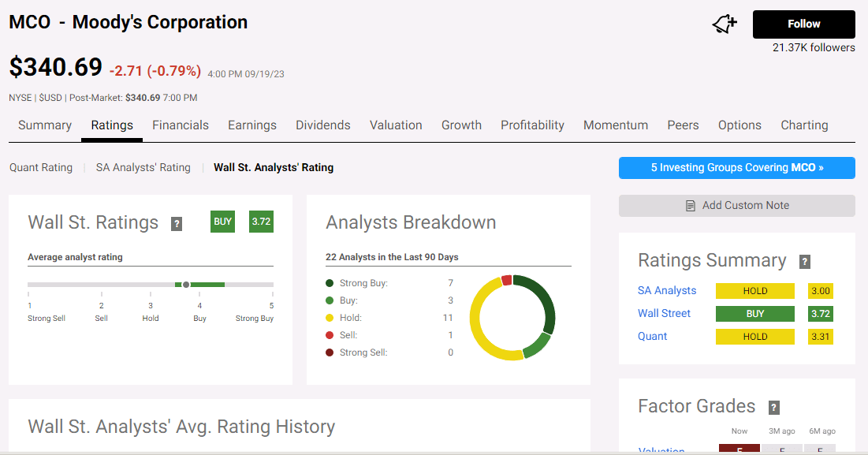This screenshot has width=868, height=455.
Task: Click the yellow HOLD badge for Quant
Action: point(755,337)
